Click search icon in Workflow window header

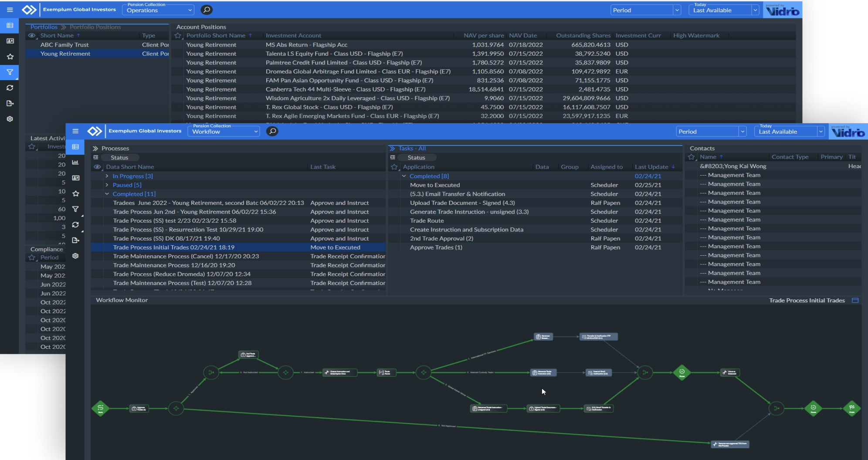click(x=272, y=131)
